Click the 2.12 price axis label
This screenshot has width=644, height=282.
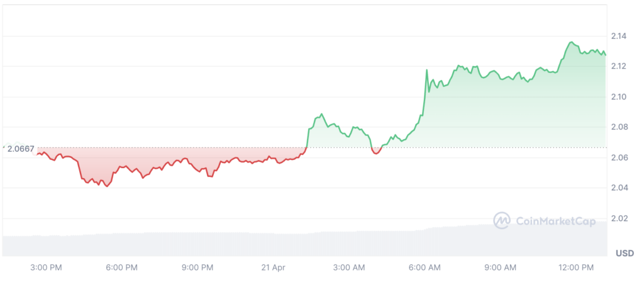tap(619, 66)
